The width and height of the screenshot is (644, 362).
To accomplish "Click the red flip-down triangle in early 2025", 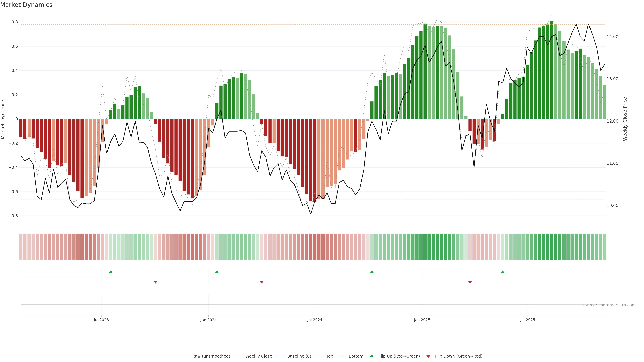I will [470, 282].
